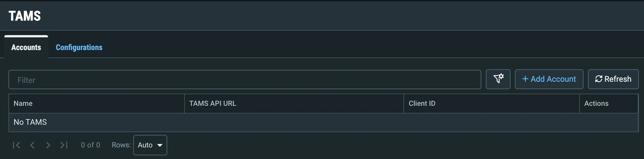Select the Accounts tab

tap(26, 47)
